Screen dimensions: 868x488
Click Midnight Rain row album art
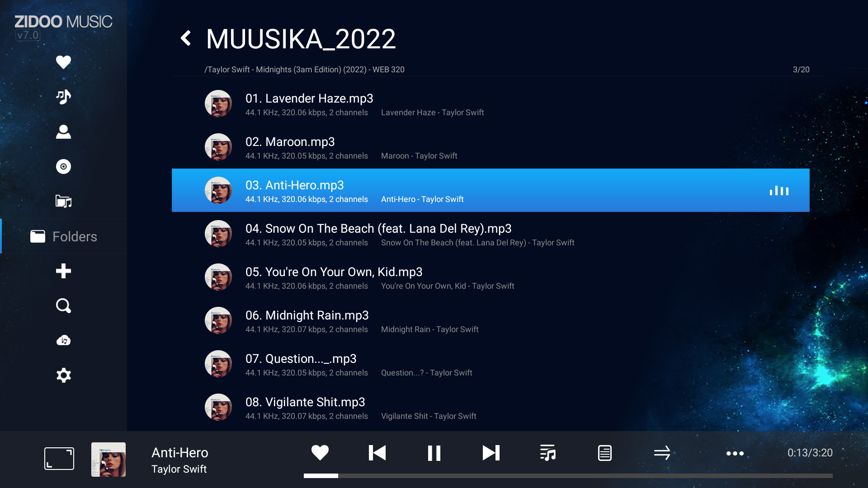point(218,320)
